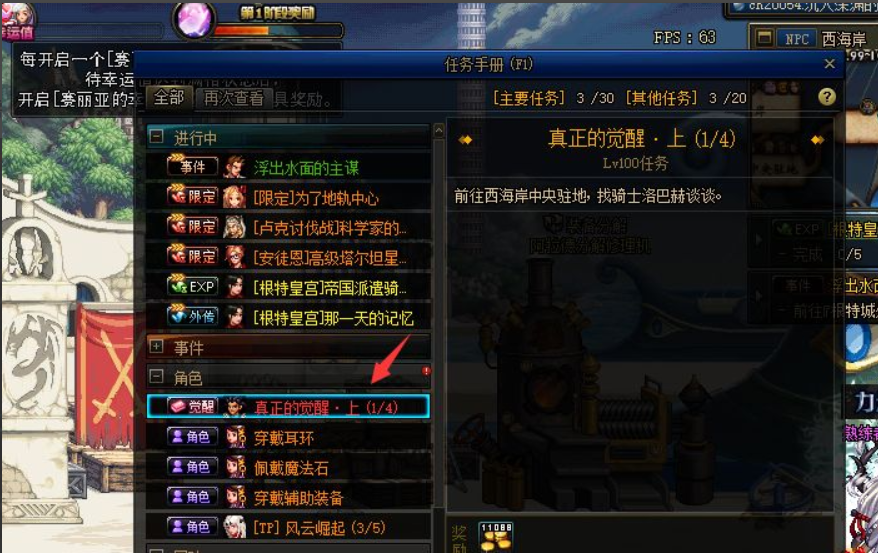Click the yellow question mark help icon
Screen dimensions: 878x553
click(x=827, y=97)
